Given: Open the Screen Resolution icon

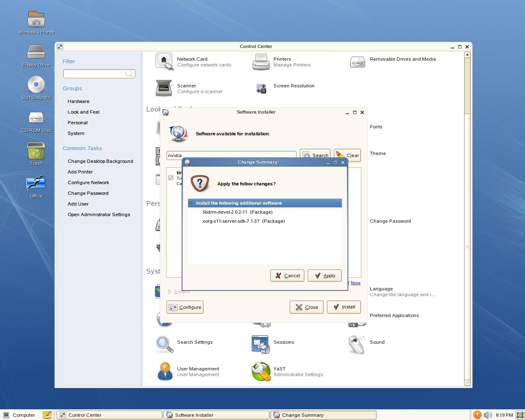Looking at the screenshot, I should point(261,88).
